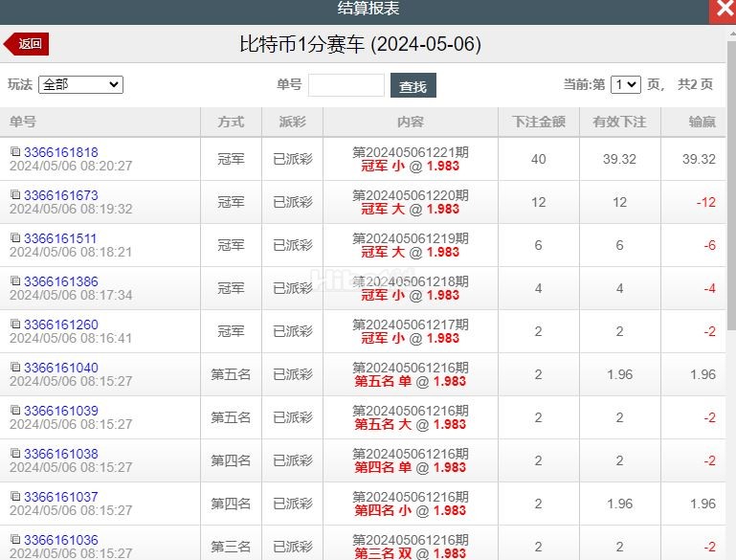Click the copy icon beside order 3366161511
736x560 pixels.
tap(15, 237)
